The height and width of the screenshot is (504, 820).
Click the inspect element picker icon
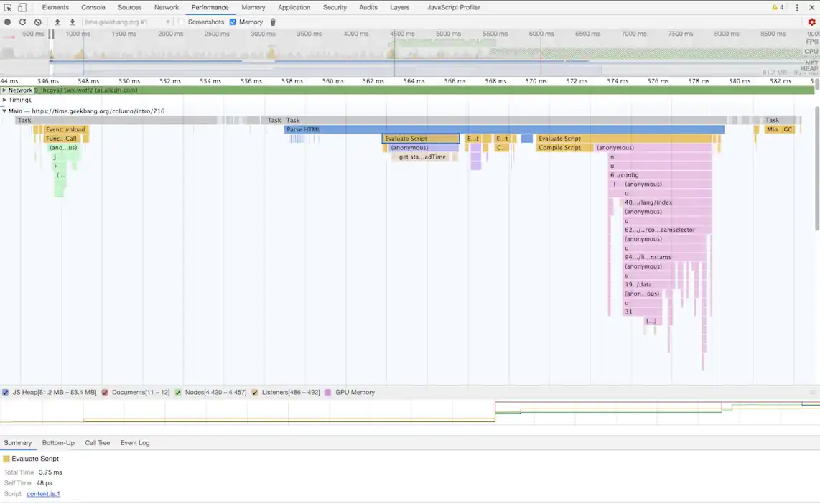tap(8, 8)
